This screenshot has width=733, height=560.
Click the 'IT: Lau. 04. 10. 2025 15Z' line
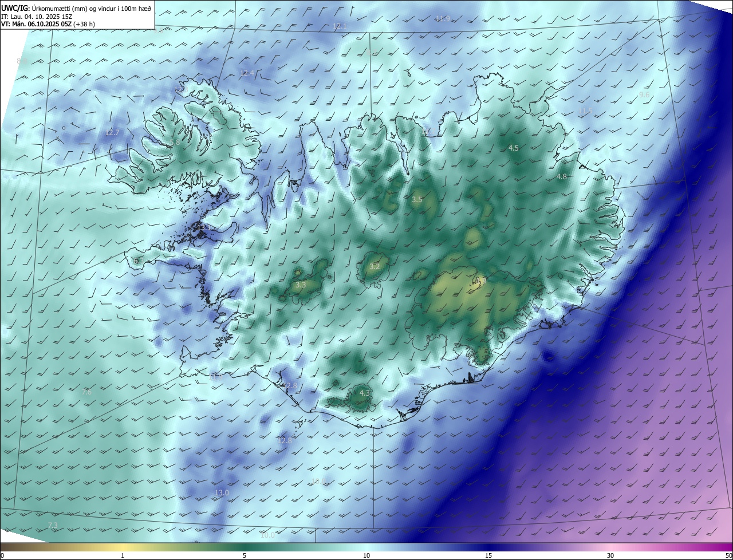tap(36, 16)
